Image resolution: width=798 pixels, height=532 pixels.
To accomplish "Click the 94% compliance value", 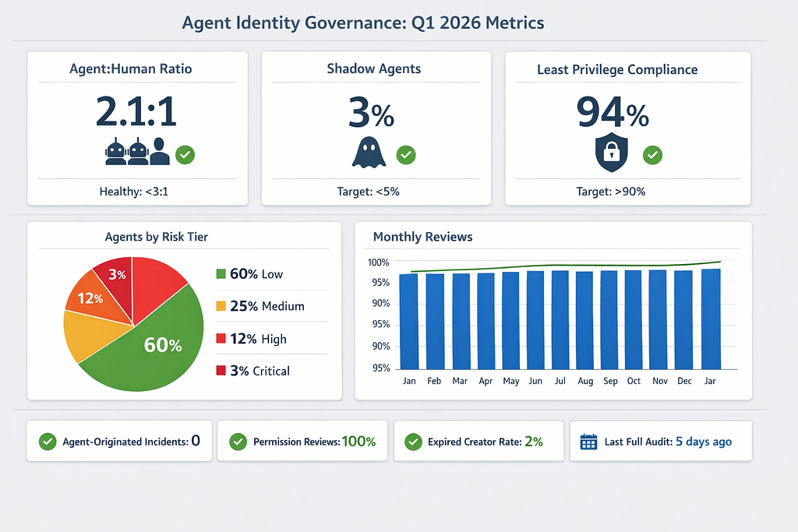I will pyautogui.click(x=613, y=112).
